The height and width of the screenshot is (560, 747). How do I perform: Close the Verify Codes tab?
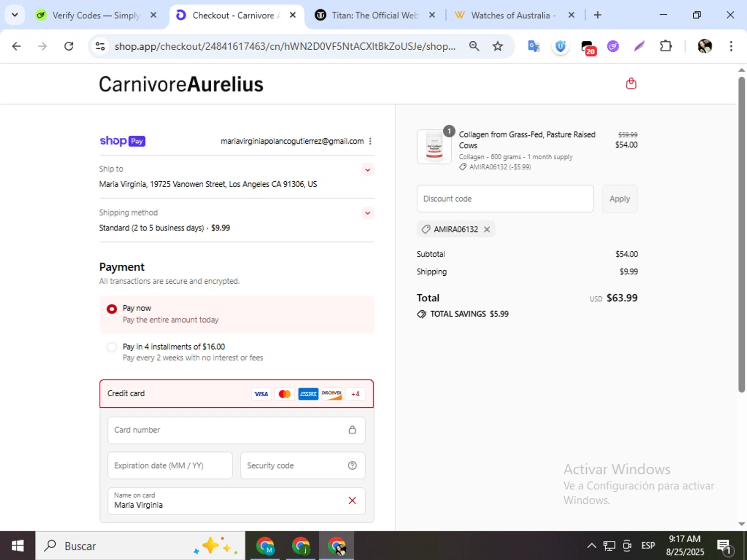click(x=153, y=15)
